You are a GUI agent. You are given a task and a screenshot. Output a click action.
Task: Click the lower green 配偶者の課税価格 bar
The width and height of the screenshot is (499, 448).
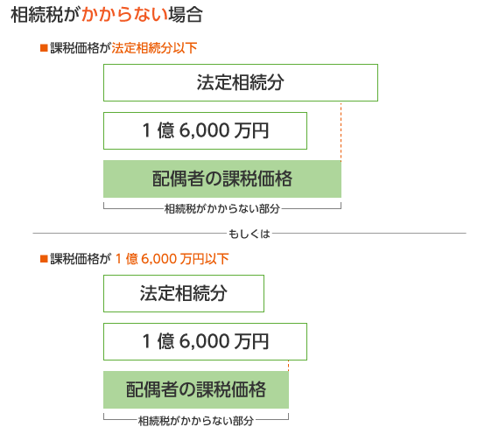click(x=196, y=389)
